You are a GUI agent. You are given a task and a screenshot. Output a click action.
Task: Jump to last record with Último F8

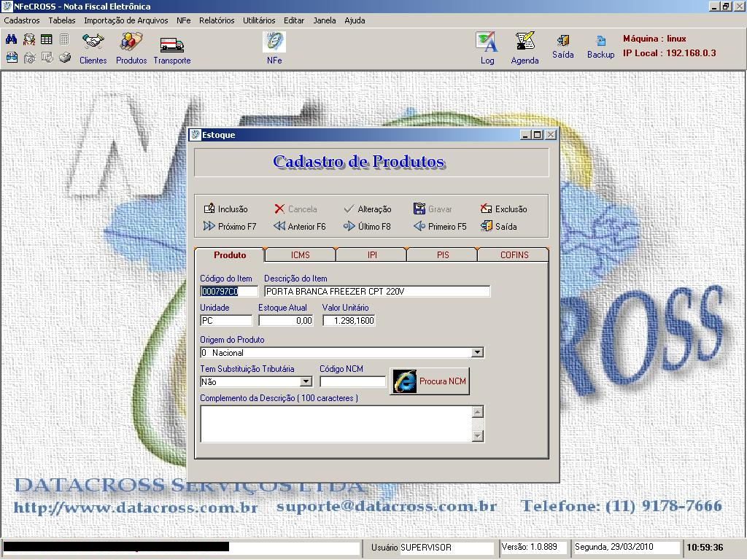coord(367,226)
